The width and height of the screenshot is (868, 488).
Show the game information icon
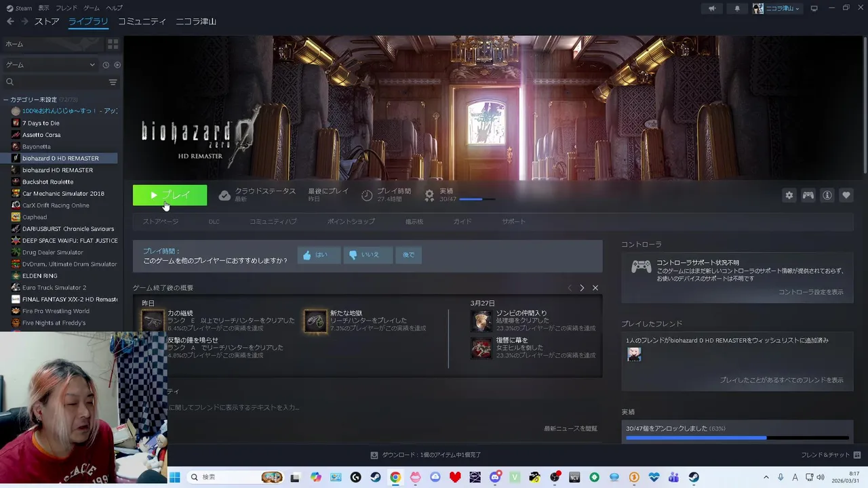[x=827, y=195]
